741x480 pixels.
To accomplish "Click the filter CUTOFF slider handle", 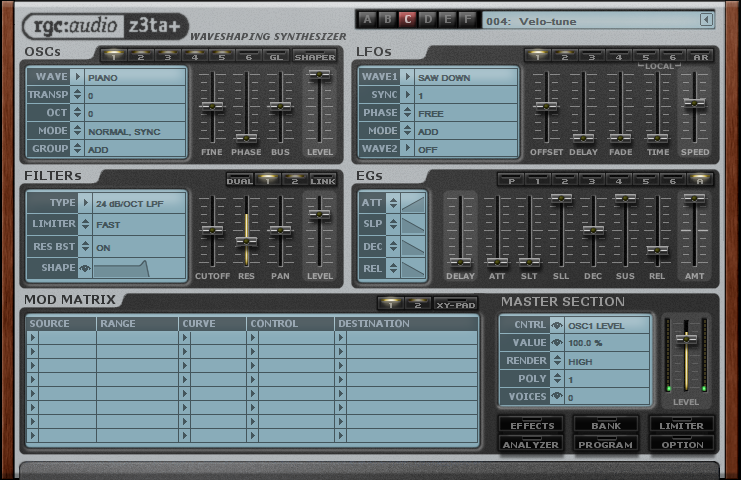I will [212, 230].
